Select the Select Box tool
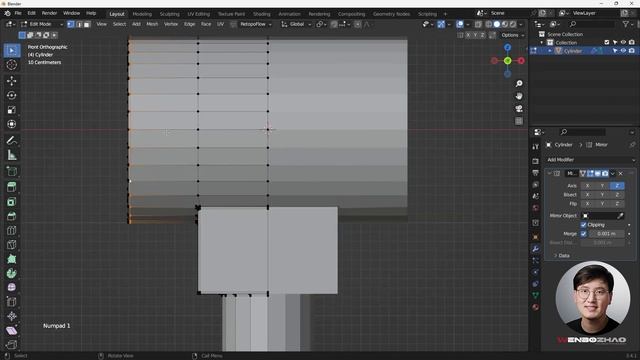Viewport: 640px width, 360px height. click(x=12, y=51)
